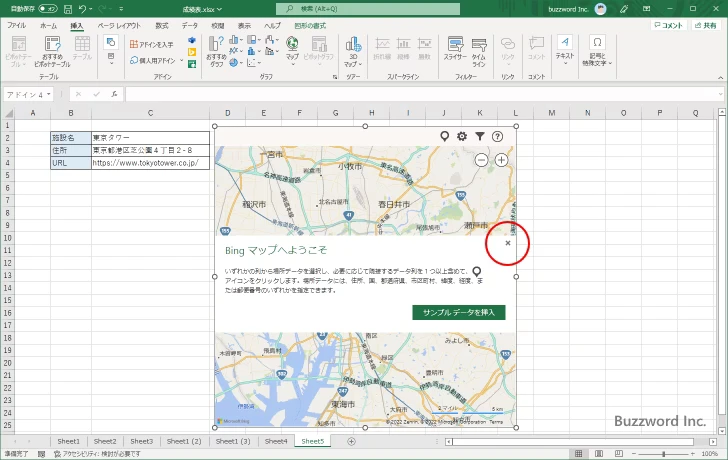Open the Help (ヘルプ) tab

point(273,26)
